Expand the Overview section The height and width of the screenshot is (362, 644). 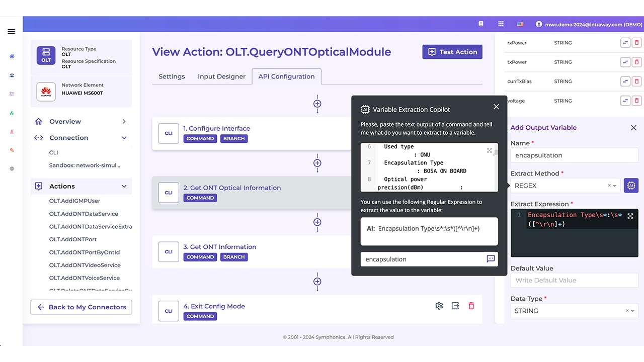pos(82,122)
